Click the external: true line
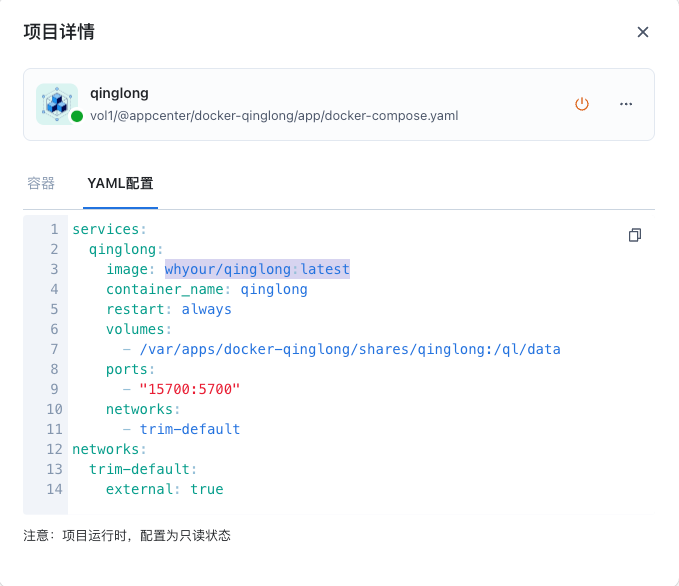The height and width of the screenshot is (586, 679). (164, 489)
